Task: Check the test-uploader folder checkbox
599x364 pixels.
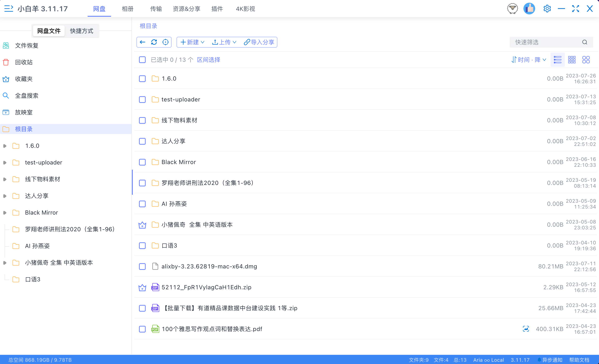Action: 142,99
